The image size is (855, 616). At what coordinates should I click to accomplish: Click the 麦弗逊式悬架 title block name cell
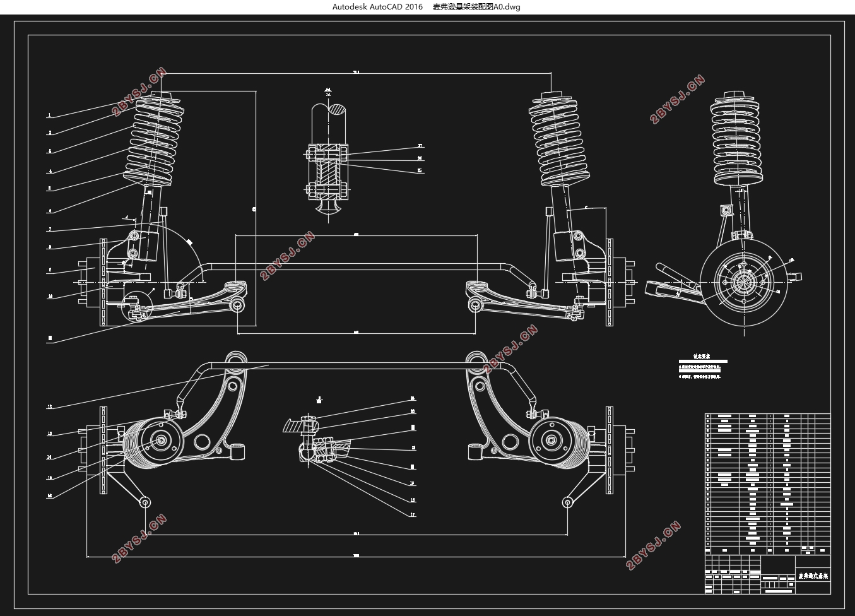[813, 576]
